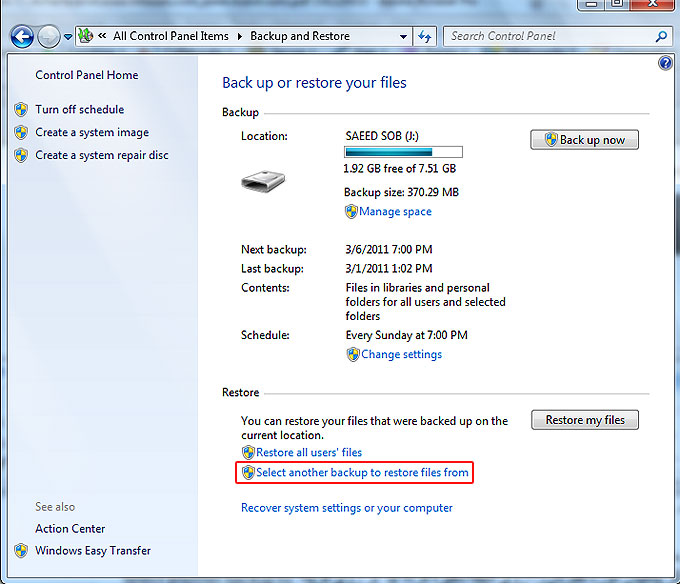Click the SAEED SOB drive space bar
Image resolution: width=680 pixels, height=584 pixels.
point(403,152)
